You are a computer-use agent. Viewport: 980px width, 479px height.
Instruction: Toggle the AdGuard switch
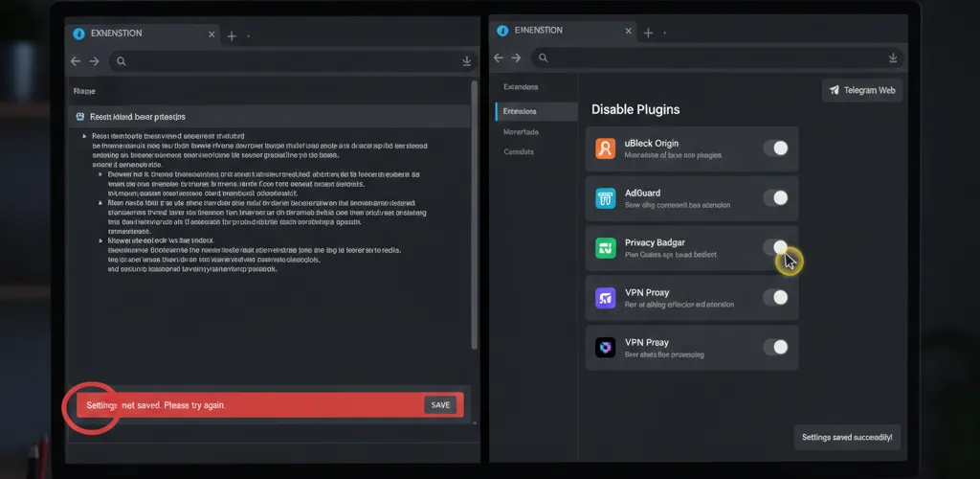[775, 197]
